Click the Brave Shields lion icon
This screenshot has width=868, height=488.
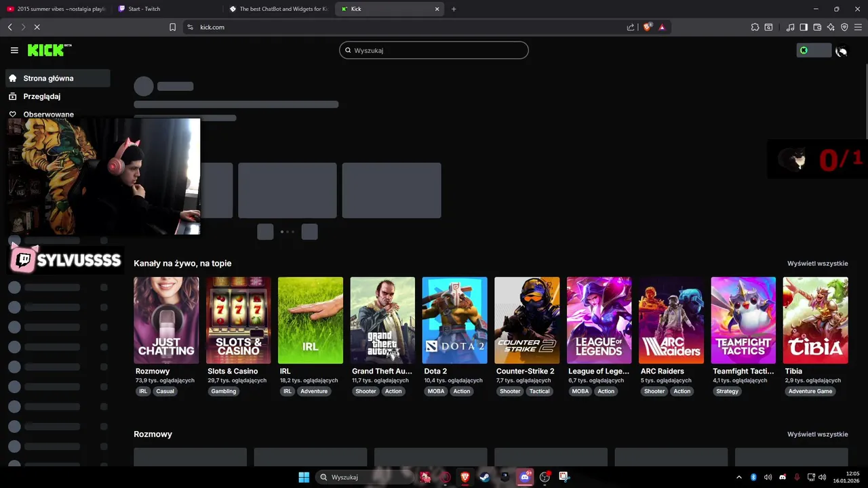pos(648,27)
